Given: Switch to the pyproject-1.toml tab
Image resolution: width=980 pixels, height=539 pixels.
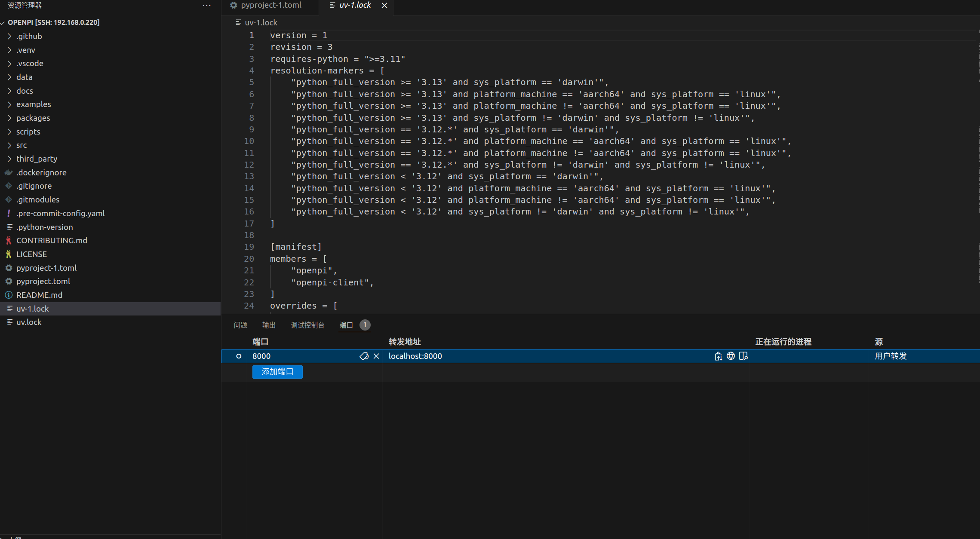Looking at the screenshot, I should tap(270, 5).
